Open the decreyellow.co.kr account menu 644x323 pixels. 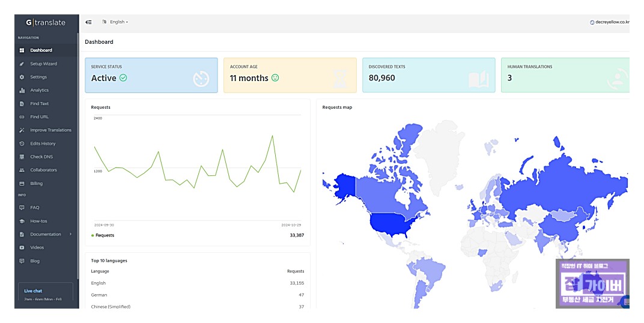click(610, 22)
